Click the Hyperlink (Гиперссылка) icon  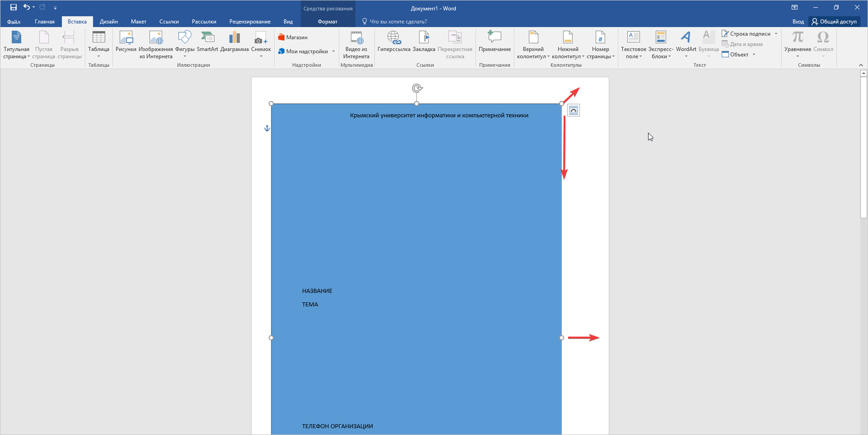pyautogui.click(x=393, y=38)
